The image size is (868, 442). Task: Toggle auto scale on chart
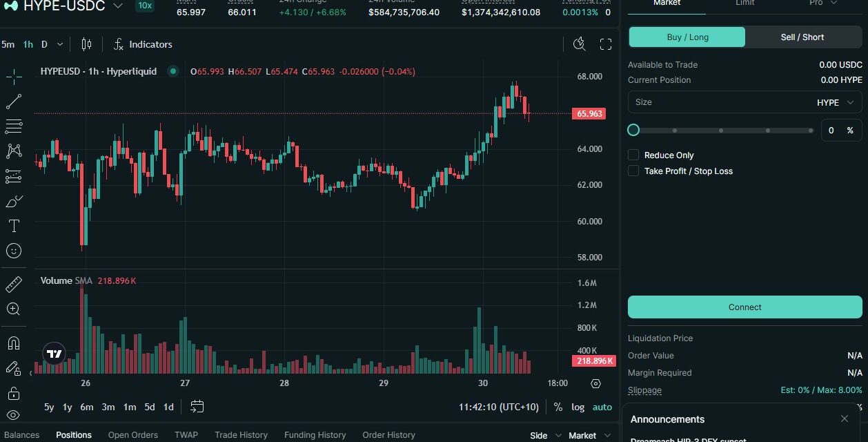(602, 407)
